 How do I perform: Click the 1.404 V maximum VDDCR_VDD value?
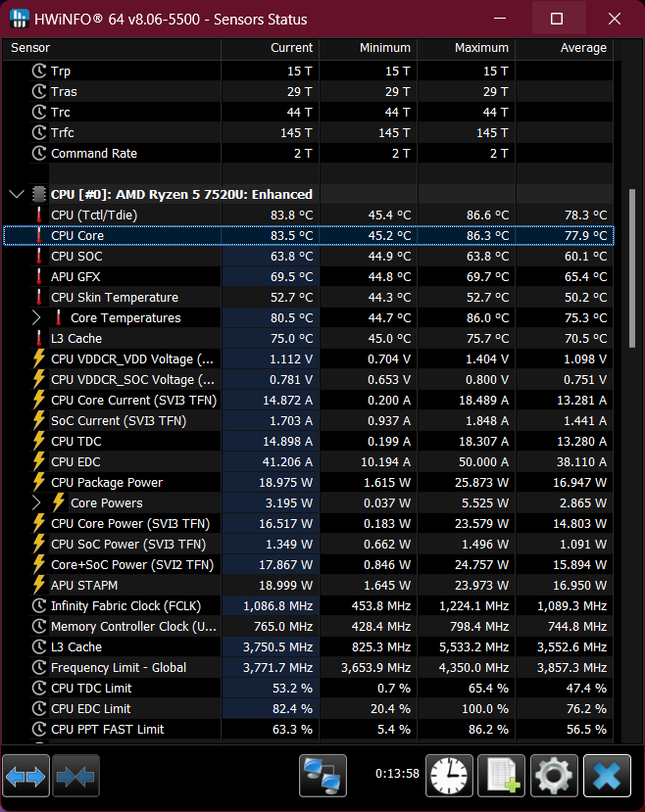(487, 358)
